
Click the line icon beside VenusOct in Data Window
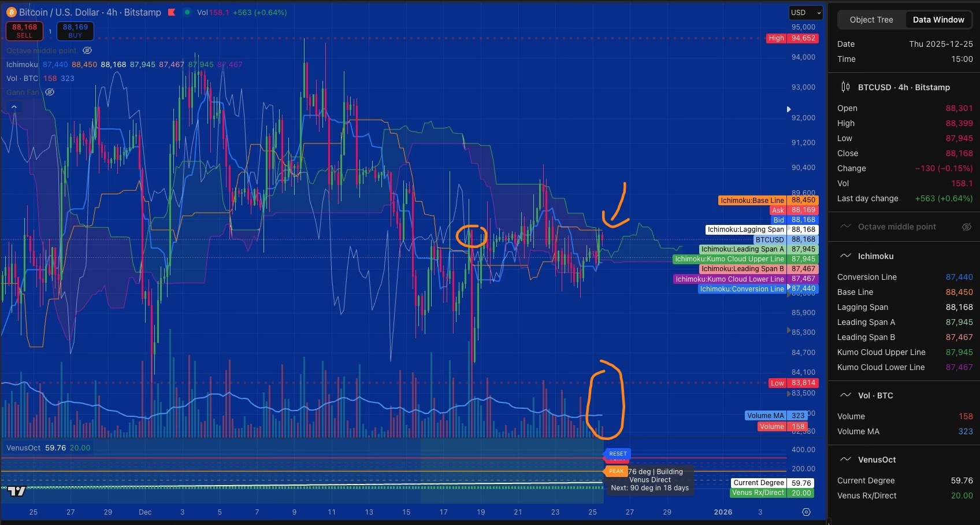(845, 460)
